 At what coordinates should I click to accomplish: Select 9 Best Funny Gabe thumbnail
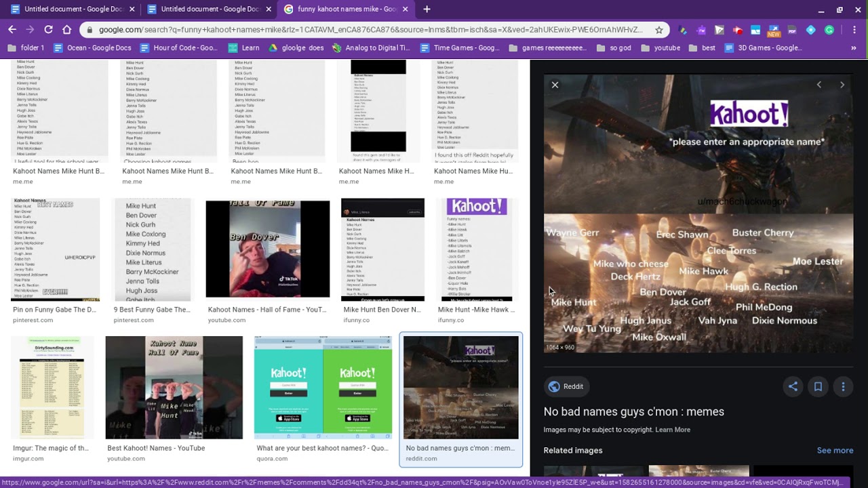(x=153, y=249)
